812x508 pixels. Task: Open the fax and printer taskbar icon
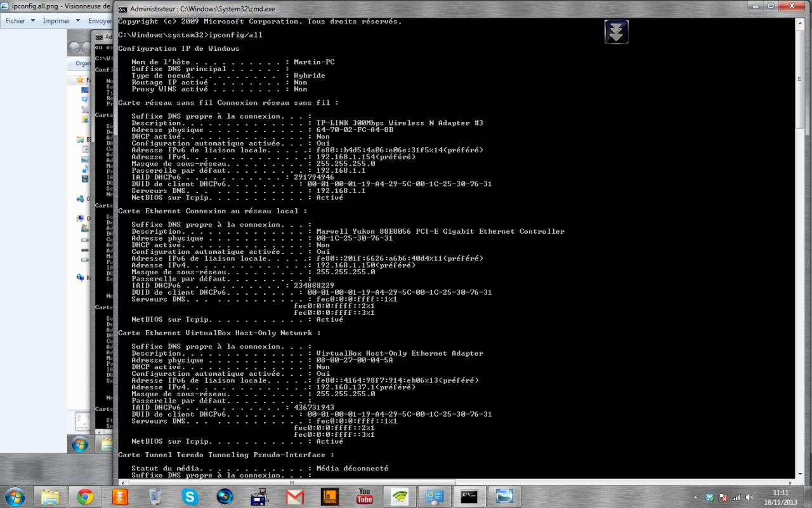click(x=259, y=497)
